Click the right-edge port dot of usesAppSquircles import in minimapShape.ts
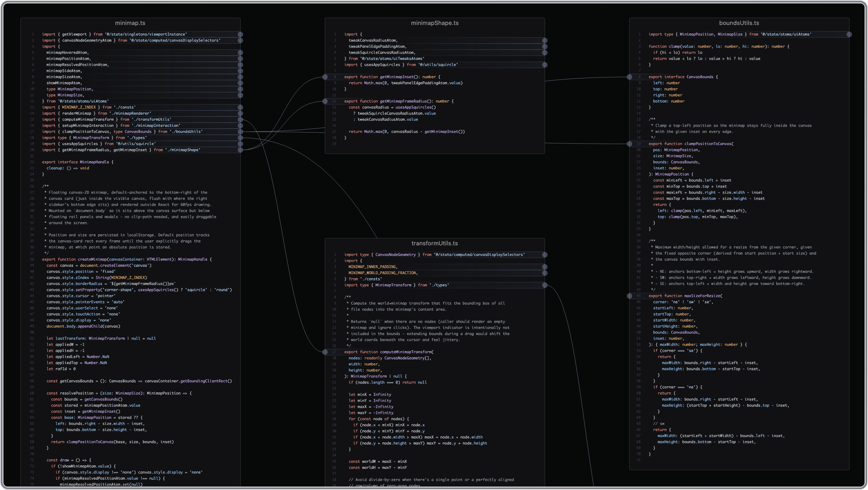The width and height of the screenshot is (868, 490). tap(545, 65)
